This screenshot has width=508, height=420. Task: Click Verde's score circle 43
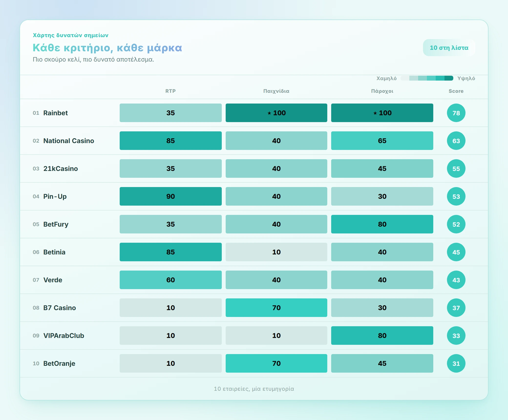tap(456, 280)
